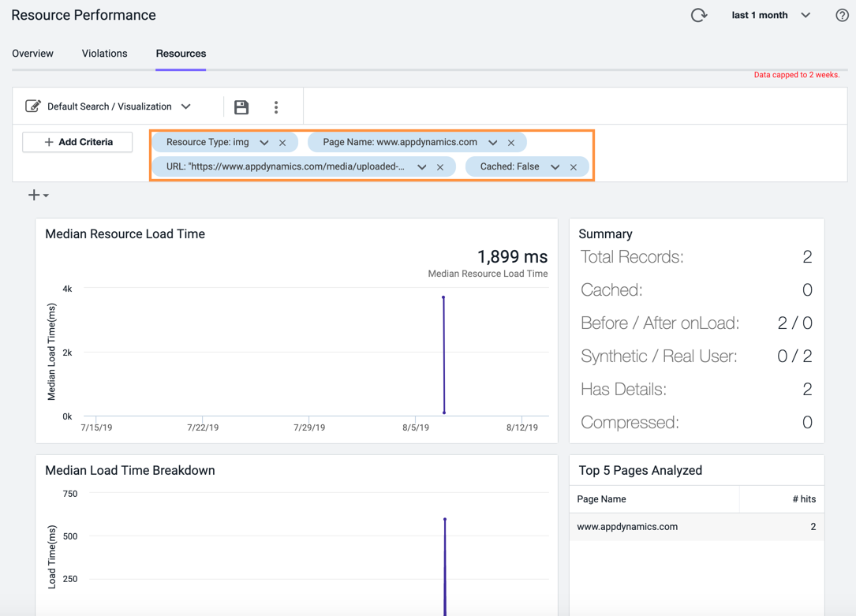This screenshot has height=616, width=856.
Task: Expand the Cached False chip dropdown arrow
Action: (x=555, y=167)
